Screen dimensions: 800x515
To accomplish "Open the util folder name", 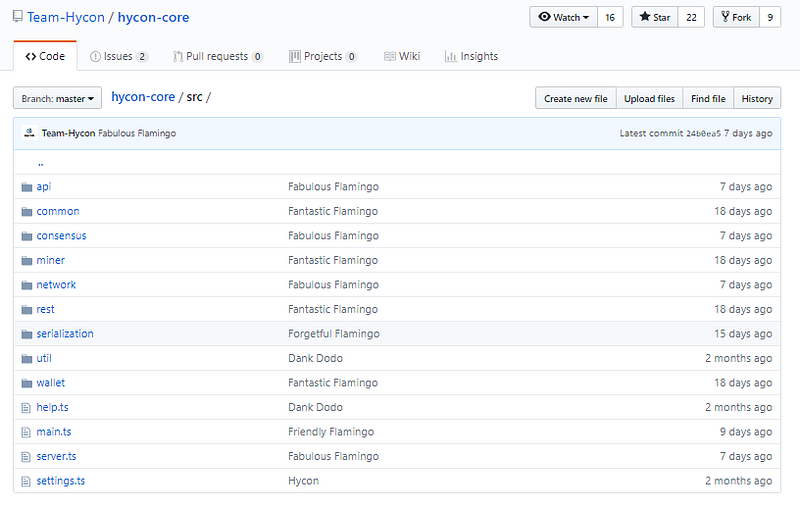I will (44, 358).
